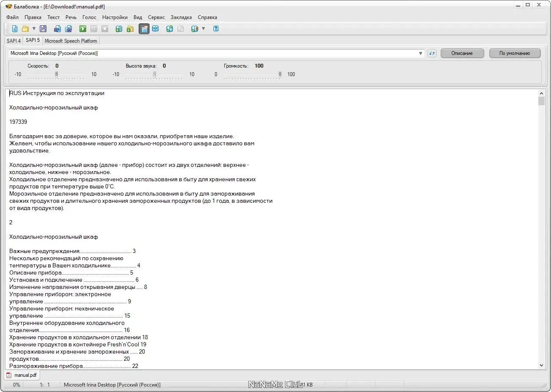
Task: Click the scroll up arrow of text area
Action: (541, 93)
